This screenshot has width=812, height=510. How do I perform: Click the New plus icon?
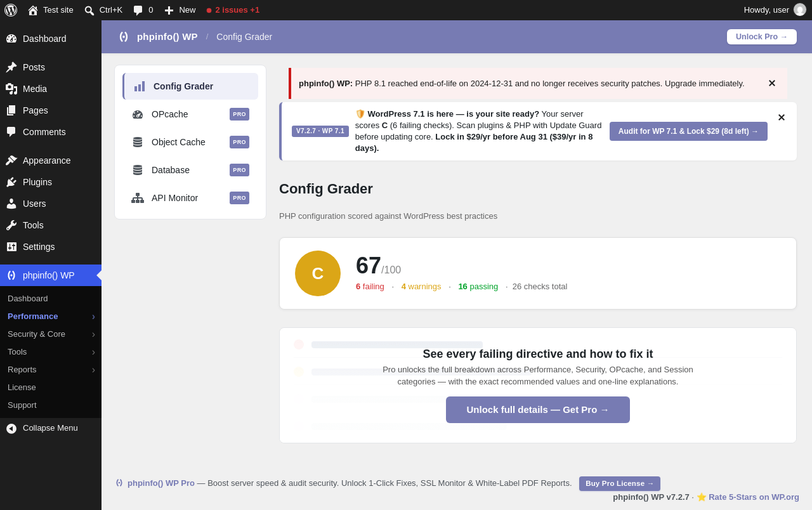[169, 10]
